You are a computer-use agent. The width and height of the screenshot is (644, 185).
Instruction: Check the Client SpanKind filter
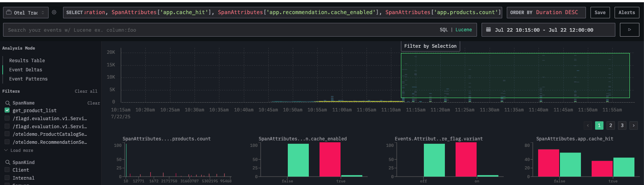[x=7, y=170]
